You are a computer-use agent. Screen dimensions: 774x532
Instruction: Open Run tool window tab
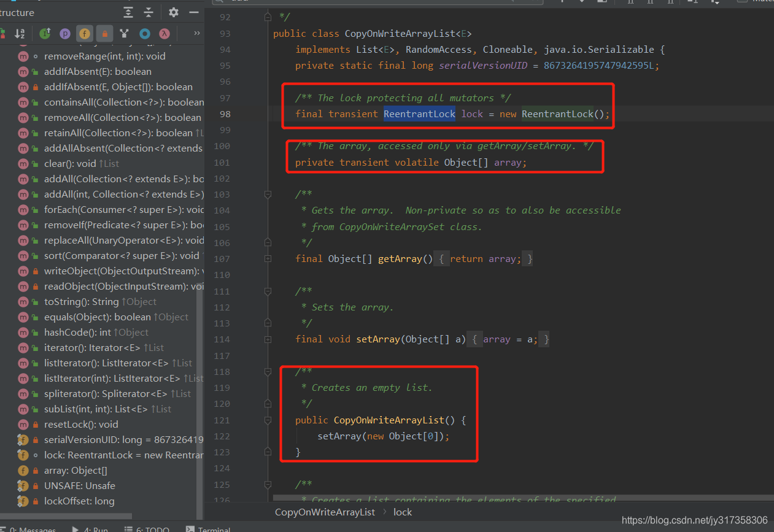tap(90, 529)
